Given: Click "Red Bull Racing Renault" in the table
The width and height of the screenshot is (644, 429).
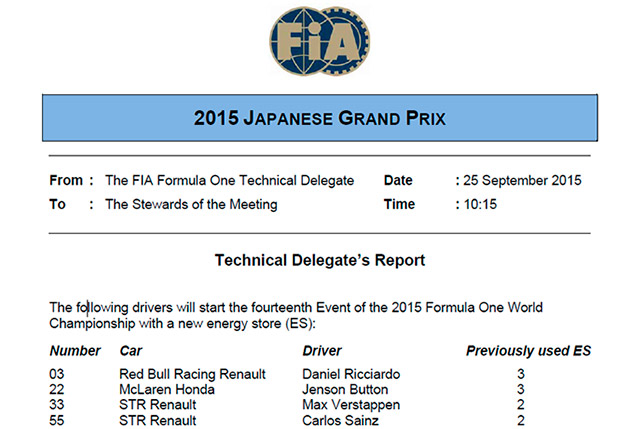Looking at the screenshot, I should (192, 374).
